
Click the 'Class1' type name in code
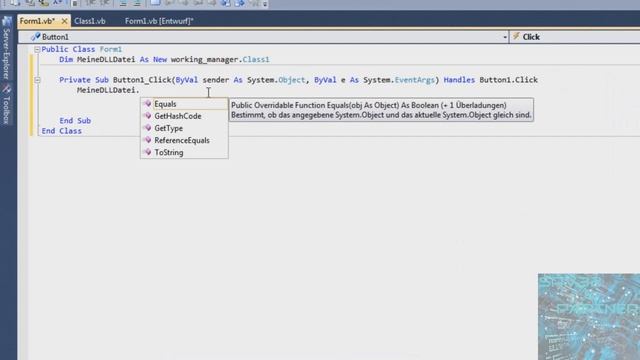256,60
